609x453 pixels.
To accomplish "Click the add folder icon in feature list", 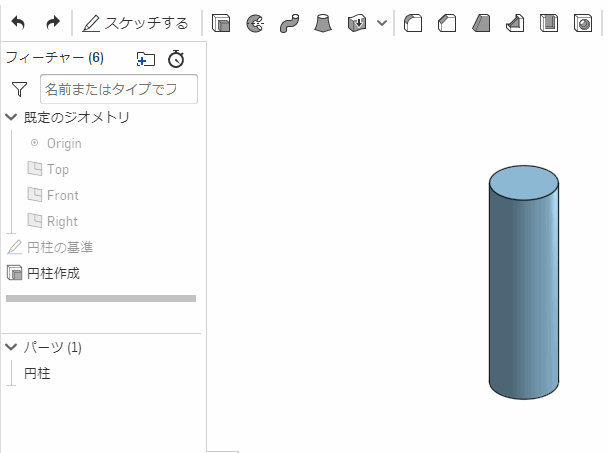I will click(146, 59).
